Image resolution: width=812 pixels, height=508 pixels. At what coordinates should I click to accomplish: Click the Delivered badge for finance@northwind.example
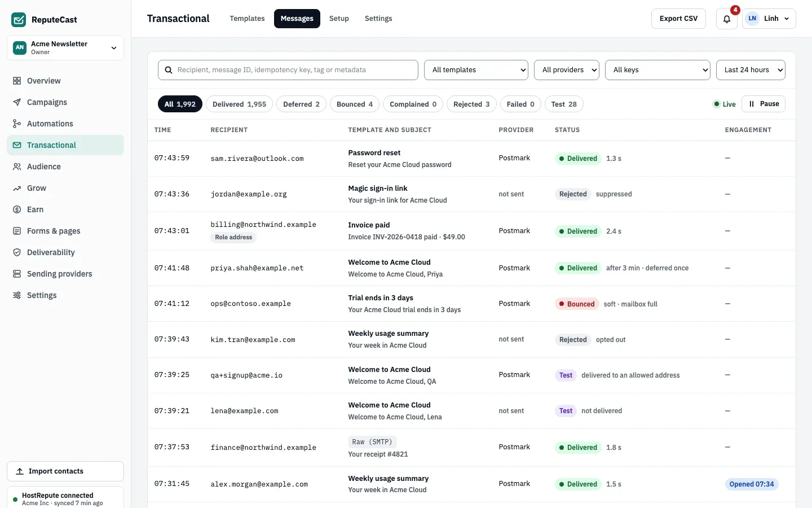pyautogui.click(x=578, y=448)
